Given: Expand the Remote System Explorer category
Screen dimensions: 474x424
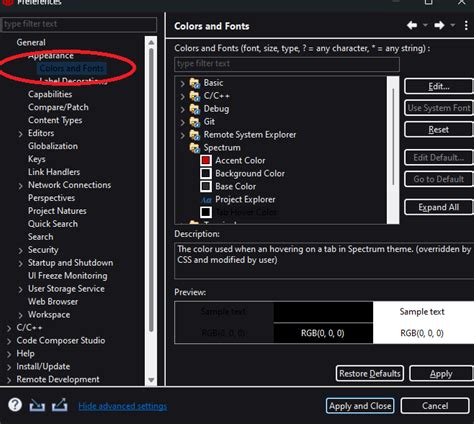Looking at the screenshot, I should point(182,135).
